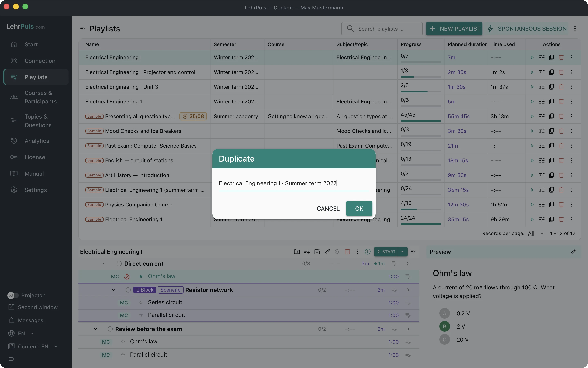Click the pencil edit icon in detail toolbar

click(x=327, y=252)
